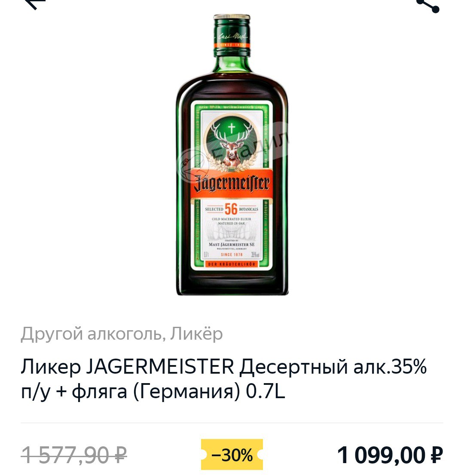Tap the yellow −30% discount coupon badge
The height and width of the screenshot is (476, 464).
(x=232, y=455)
